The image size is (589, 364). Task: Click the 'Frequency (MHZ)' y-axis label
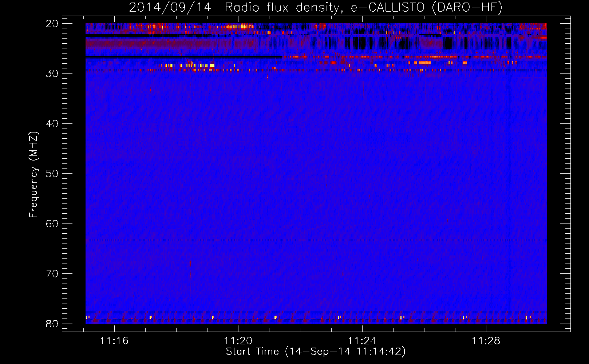33,174
